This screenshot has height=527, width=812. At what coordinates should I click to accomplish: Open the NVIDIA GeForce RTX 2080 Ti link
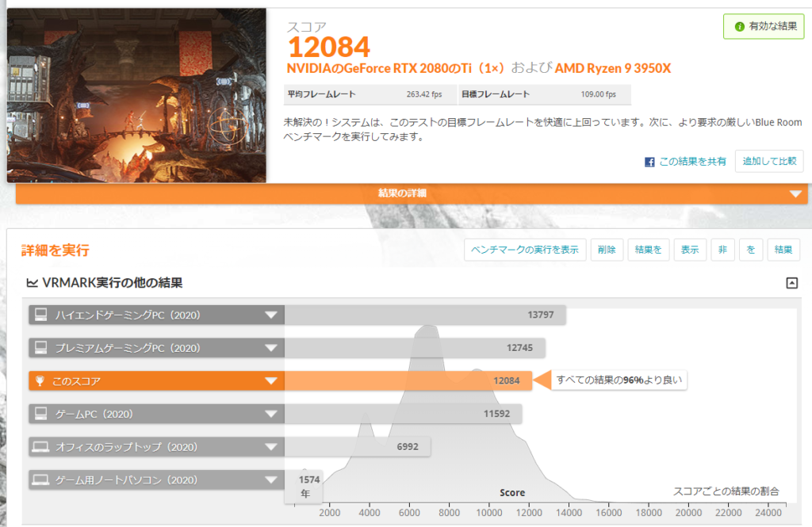[395, 68]
